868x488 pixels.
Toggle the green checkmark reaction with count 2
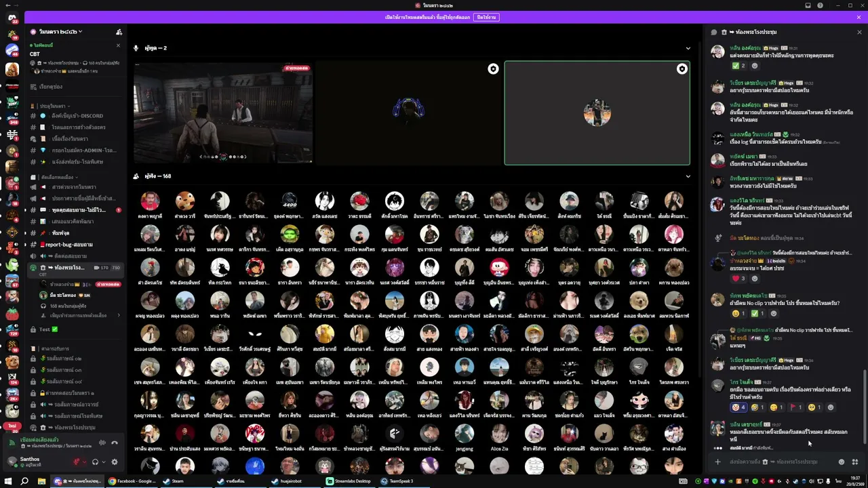pos(738,66)
